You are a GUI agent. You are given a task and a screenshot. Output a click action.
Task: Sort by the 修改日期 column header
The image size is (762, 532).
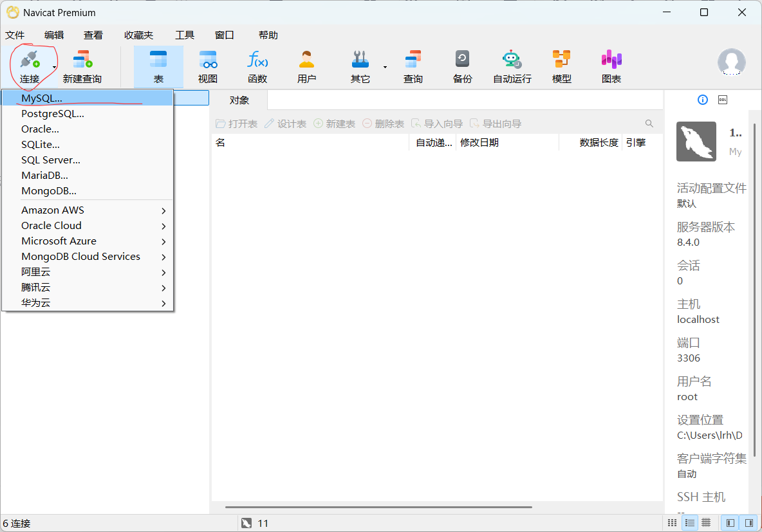point(507,143)
